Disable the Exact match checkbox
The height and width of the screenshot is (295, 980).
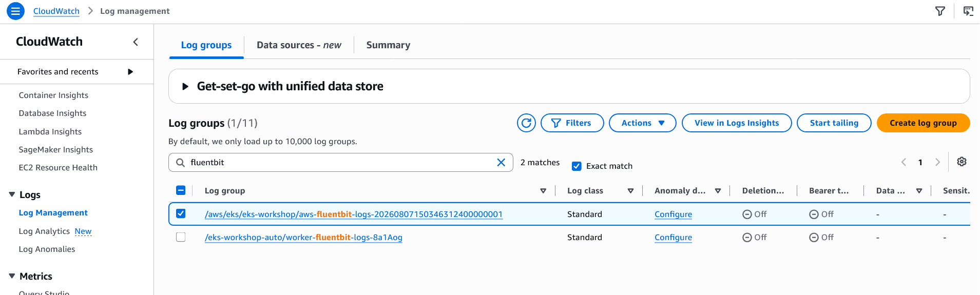click(x=577, y=166)
